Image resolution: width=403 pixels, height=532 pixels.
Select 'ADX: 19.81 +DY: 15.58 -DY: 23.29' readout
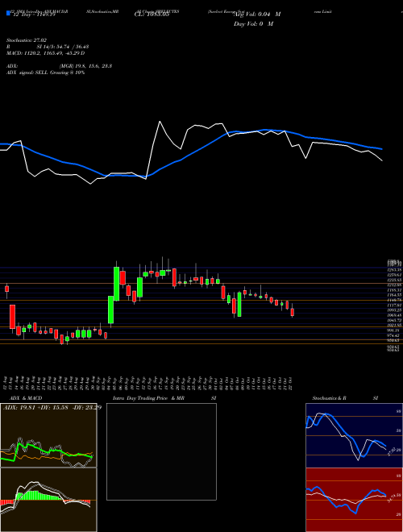(x=52, y=408)
